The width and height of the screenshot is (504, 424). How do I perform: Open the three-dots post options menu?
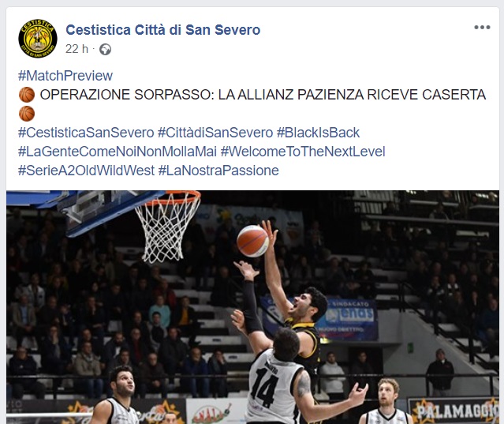click(x=482, y=28)
